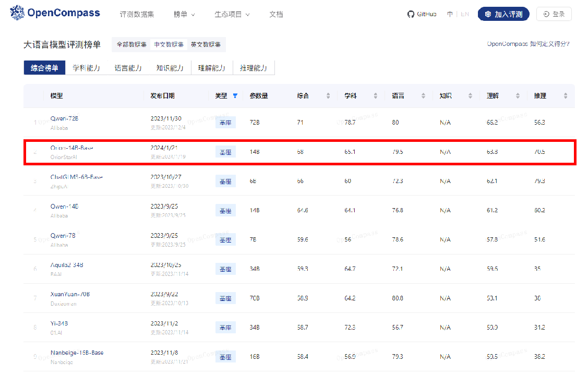Open the score definition help link

click(528, 44)
